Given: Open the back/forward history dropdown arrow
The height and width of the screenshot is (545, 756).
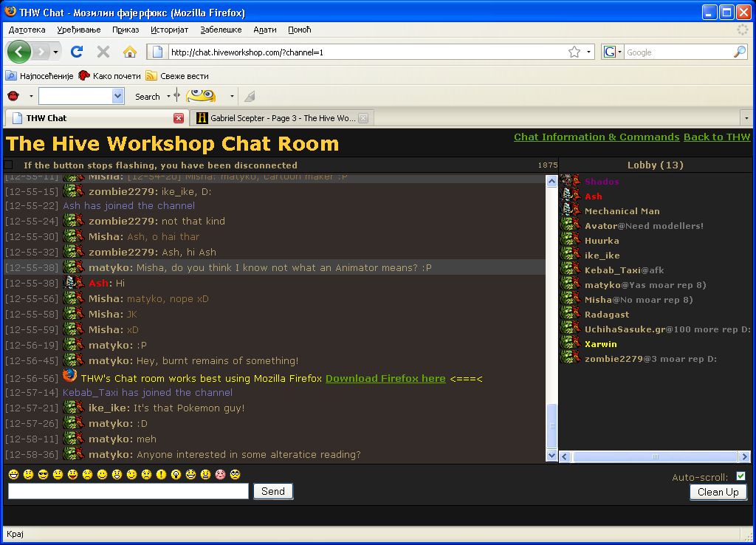Looking at the screenshot, I should tap(56, 52).
